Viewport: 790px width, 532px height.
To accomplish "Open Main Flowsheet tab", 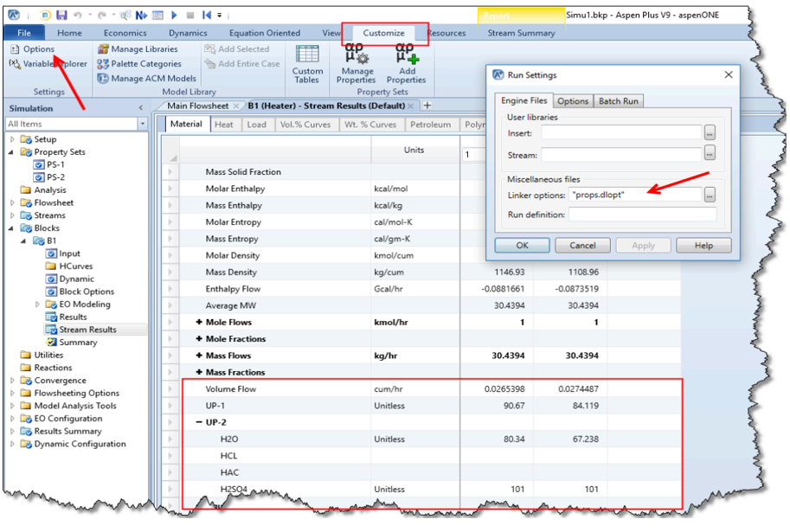I will pyautogui.click(x=197, y=106).
